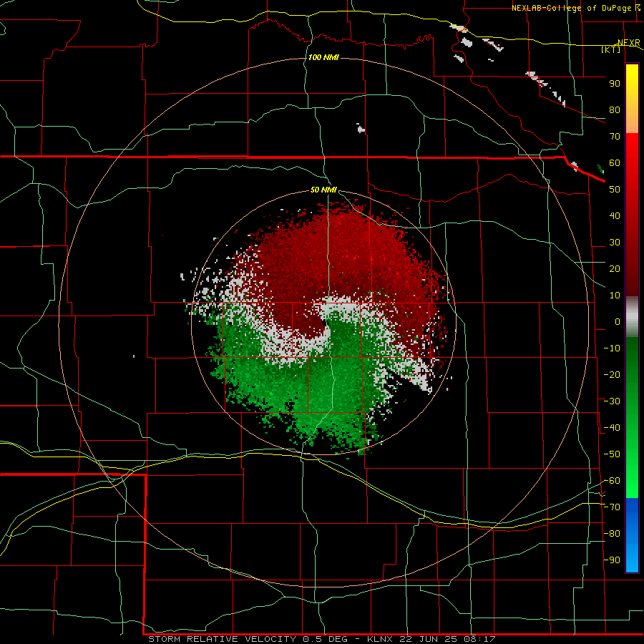Click the NEXR label above the scale
The image size is (644, 644).
click(629, 43)
